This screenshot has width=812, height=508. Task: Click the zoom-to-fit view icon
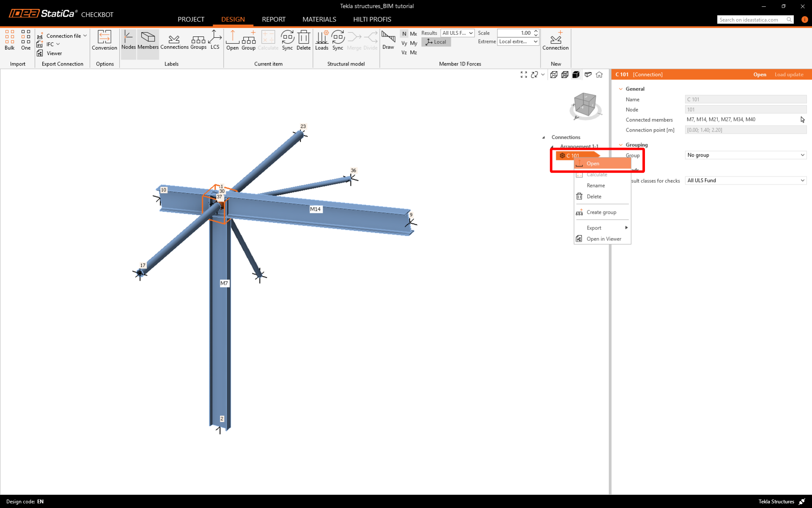pyautogui.click(x=524, y=75)
